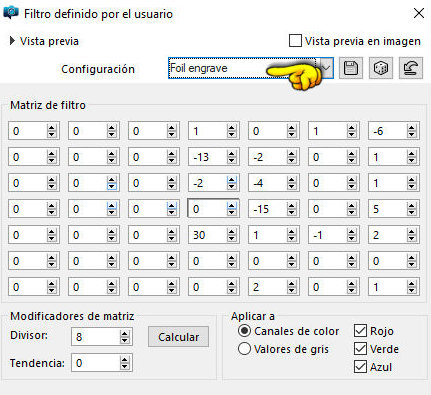Decrease the matrix cell showing -15
The image size is (431, 395).
(x=291, y=212)
